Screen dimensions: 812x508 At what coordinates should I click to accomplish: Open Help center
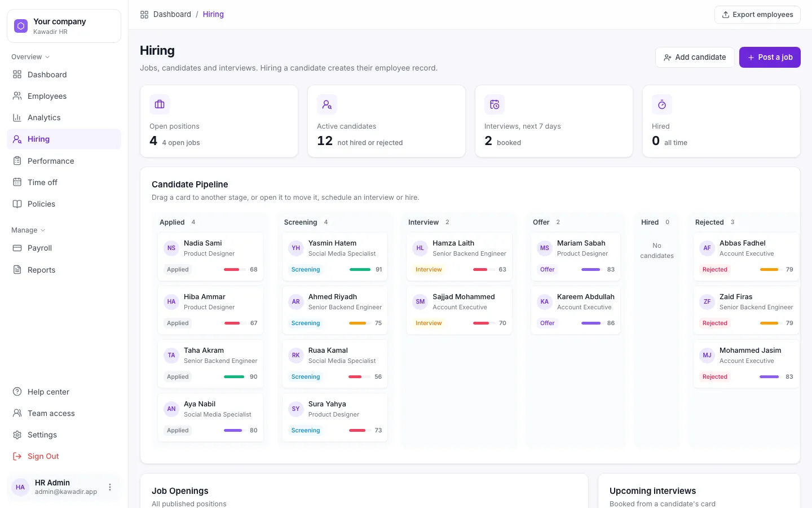[64, 392]
